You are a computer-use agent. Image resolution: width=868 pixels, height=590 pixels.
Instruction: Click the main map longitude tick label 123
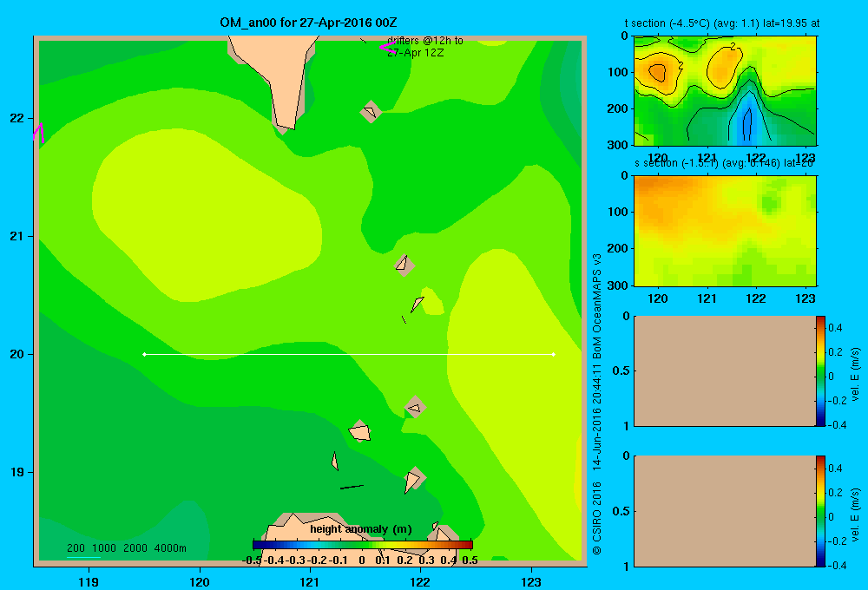[x=531, y=581]
